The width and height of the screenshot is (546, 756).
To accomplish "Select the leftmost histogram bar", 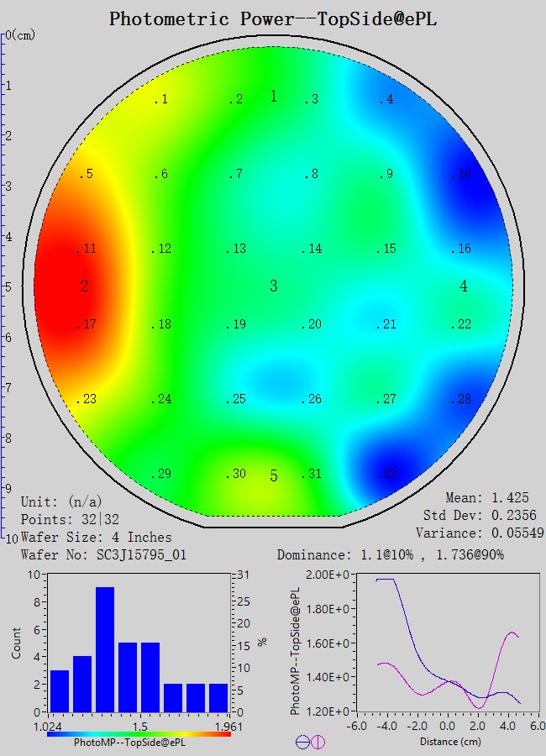I will tap(60, 690).
